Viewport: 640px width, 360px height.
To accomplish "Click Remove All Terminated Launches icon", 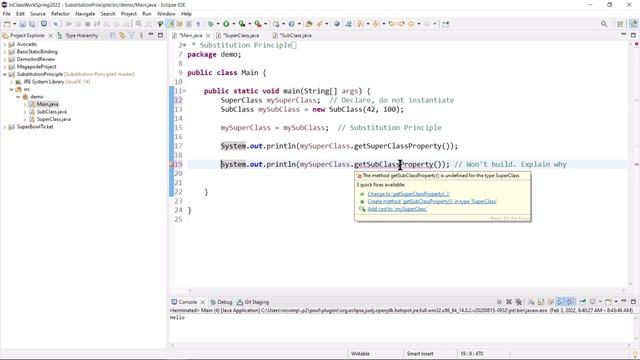I will [518, 302].
